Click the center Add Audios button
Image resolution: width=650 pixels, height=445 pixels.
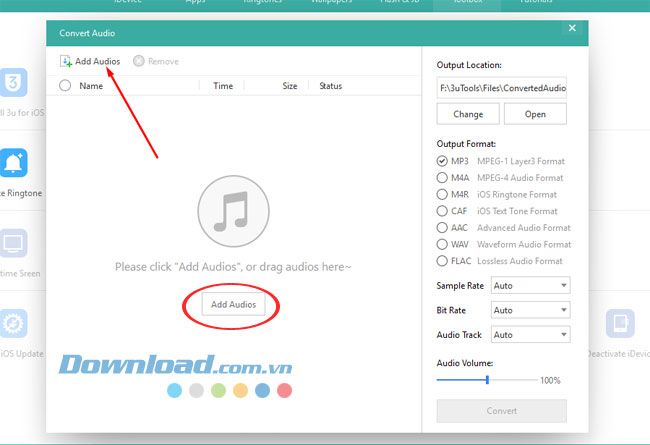233,304
